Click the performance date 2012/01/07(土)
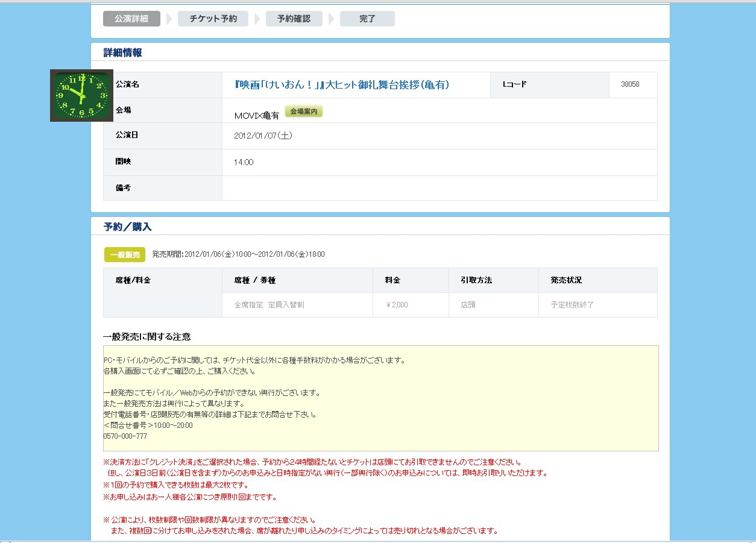This screenshot has height=543, width=756. [x=263, y=136]
